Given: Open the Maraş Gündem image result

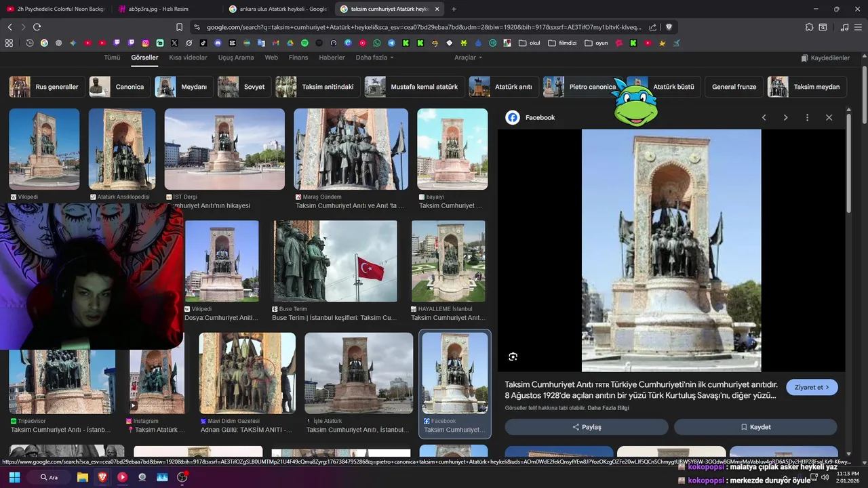Looking at the screenshot, I should (x=351, y=149).
